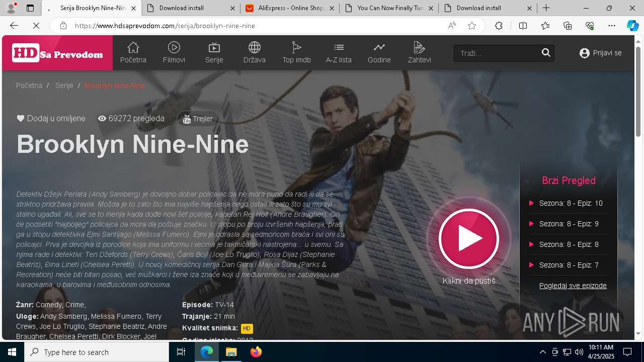Go to Serije breadcrumb link
Screen dimensions: 644x362
pyautogui.click(x=64, y=85)
